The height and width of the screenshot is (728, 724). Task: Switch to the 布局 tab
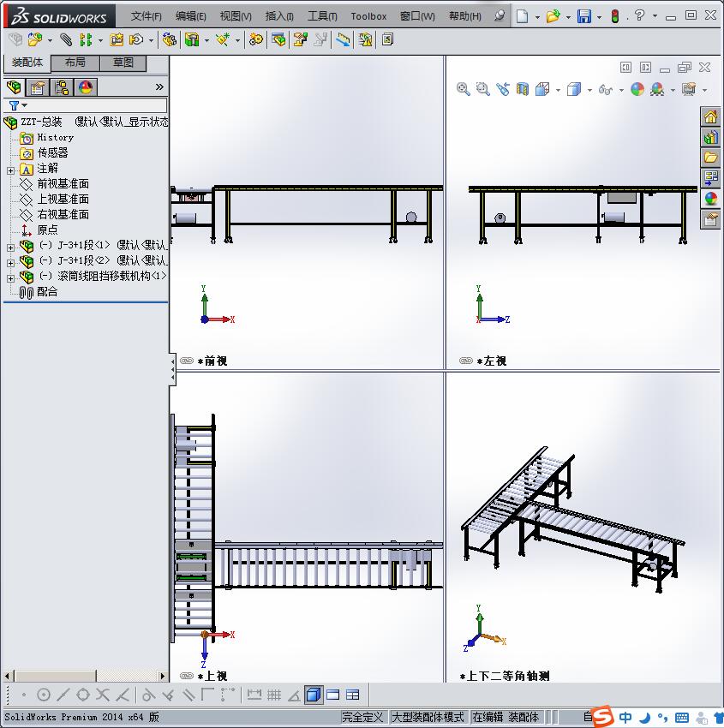pyautogui.click(x=75, y=63)
